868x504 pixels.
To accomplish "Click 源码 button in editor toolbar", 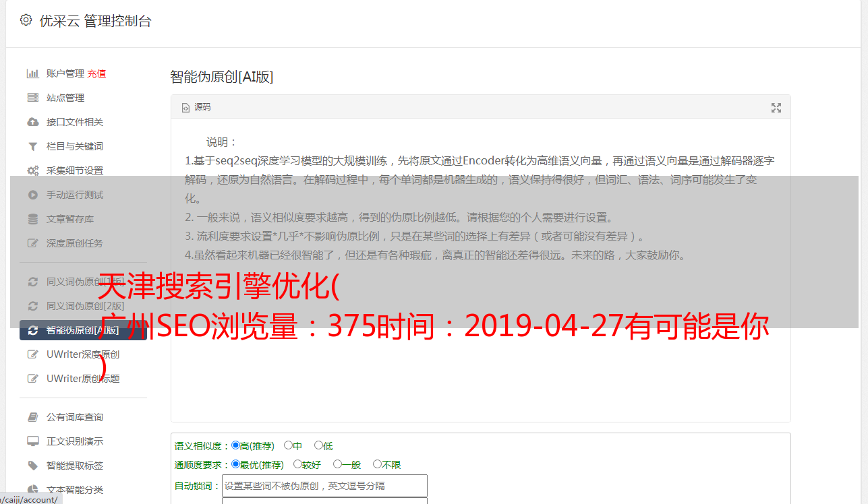I will tap(196, 107).
